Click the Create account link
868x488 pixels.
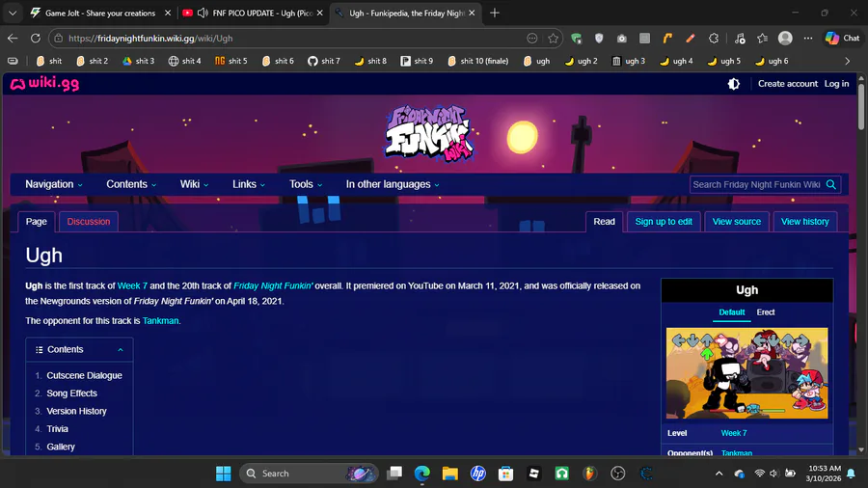pos(787,84)
